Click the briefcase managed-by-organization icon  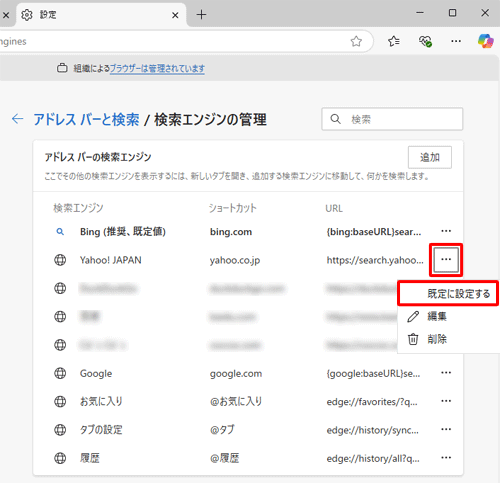click(62, 68)
